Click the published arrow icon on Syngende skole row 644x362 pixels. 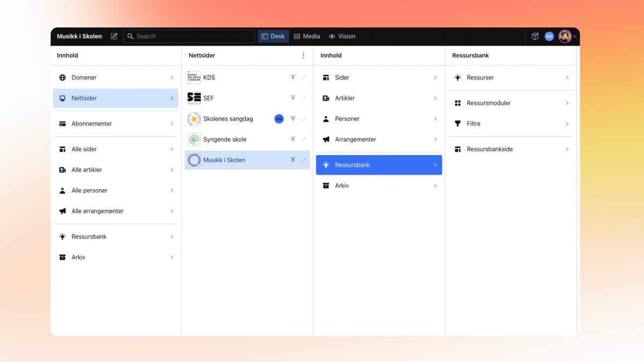(293, 139)
